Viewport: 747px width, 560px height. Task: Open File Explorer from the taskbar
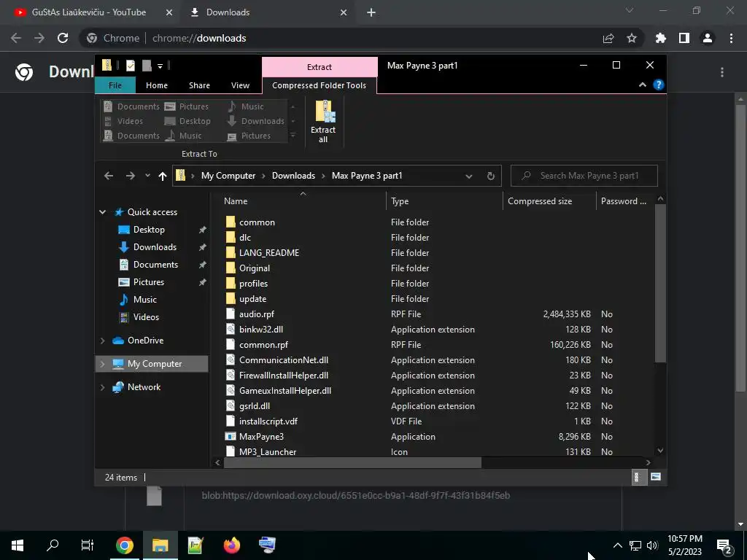160,545
